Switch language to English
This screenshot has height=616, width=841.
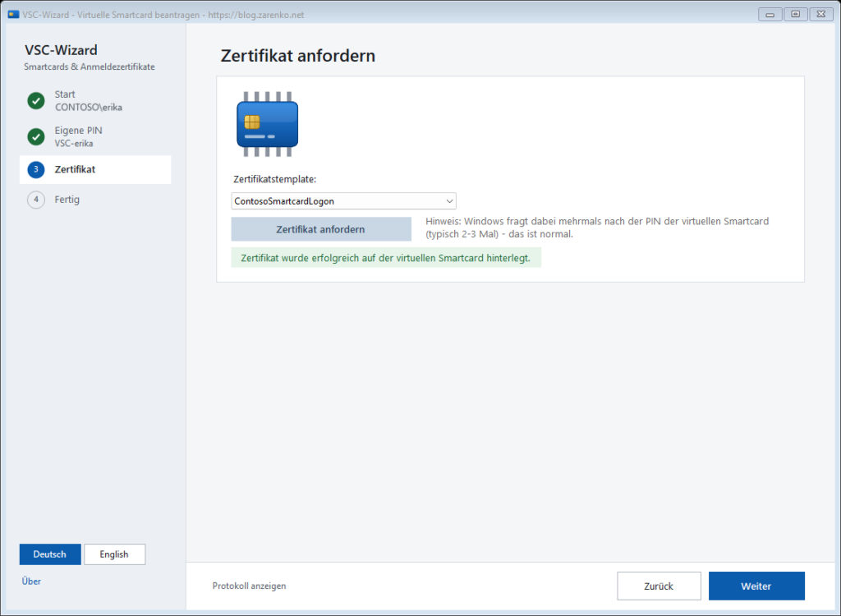[x=114, y=554]
